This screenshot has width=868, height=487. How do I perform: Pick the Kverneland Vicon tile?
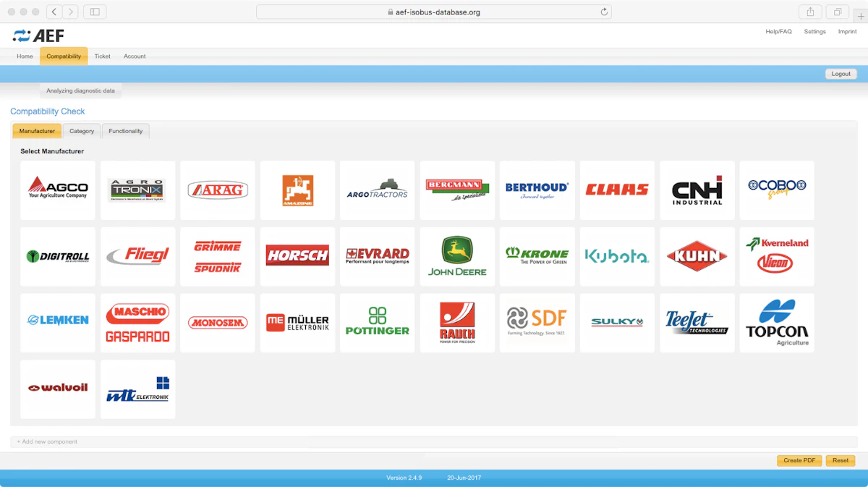[777, 257]
